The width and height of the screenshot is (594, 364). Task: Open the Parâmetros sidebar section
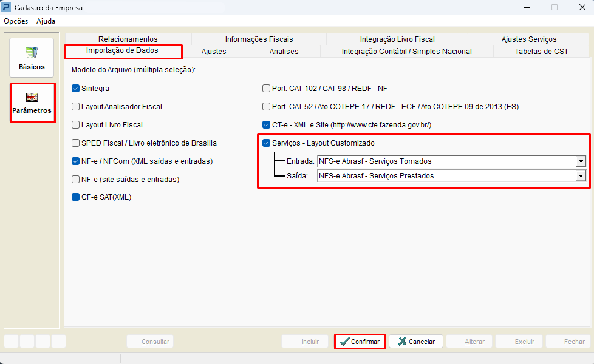pos(32,103)
